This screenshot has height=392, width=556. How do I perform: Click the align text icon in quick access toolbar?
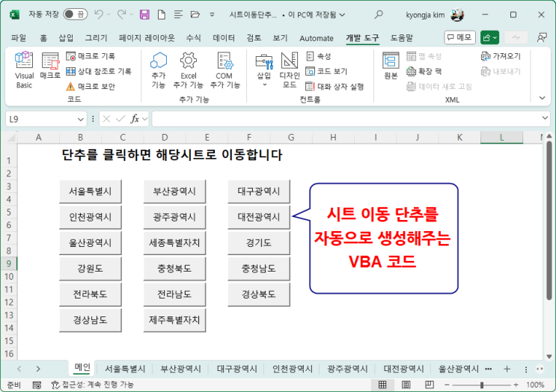click(178, 14)
